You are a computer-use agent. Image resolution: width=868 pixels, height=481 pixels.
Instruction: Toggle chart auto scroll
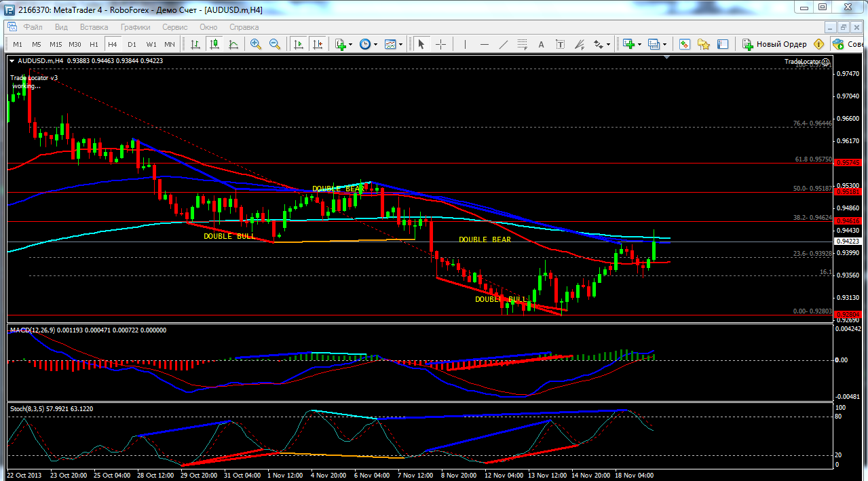point(298,44)
